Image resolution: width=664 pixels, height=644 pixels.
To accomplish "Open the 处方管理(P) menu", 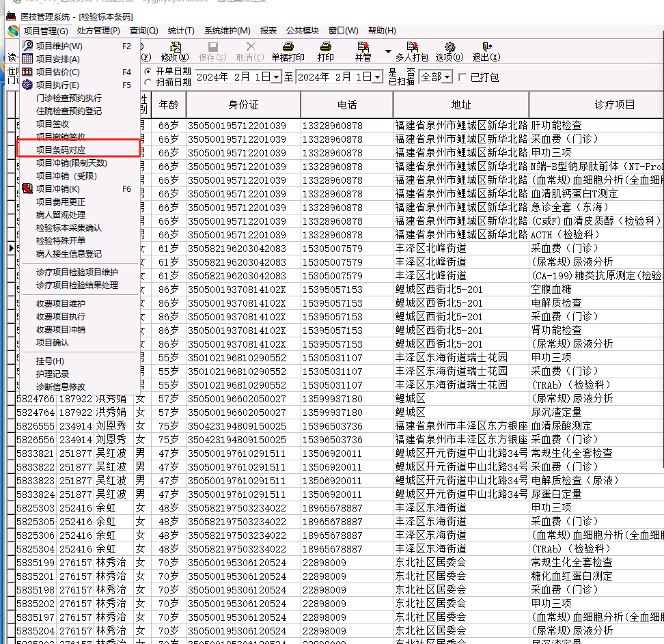I will (98, 31).
